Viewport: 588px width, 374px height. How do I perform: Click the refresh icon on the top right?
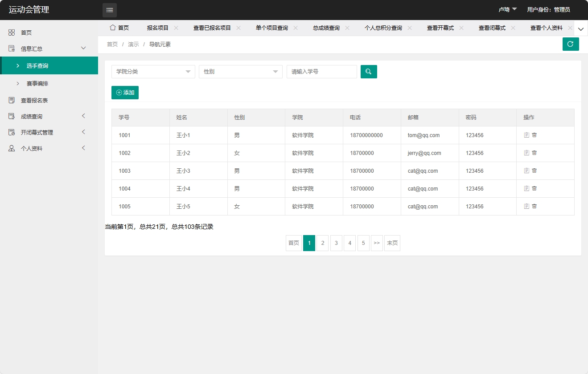coord(571,44)
